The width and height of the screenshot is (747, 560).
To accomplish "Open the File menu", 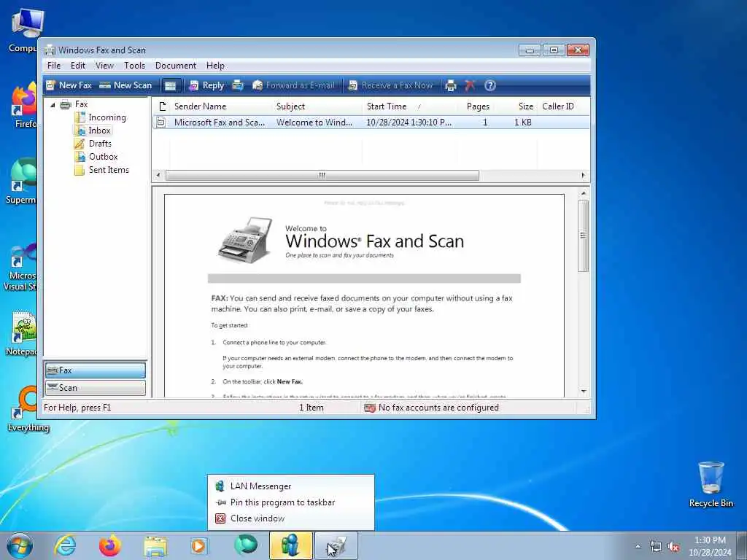I will [x=54, y=65].
